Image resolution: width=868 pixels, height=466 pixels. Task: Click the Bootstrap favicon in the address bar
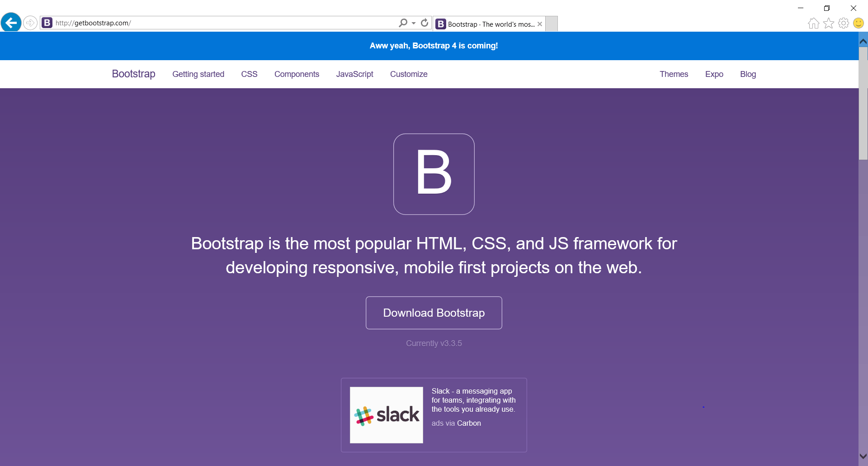[x=47, y=23]
